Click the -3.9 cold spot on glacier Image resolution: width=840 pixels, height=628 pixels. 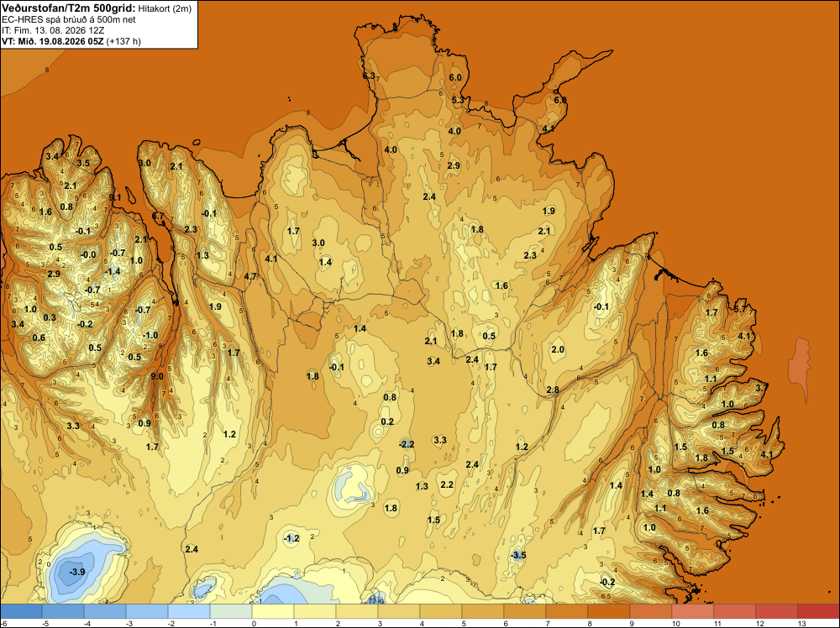77,572
